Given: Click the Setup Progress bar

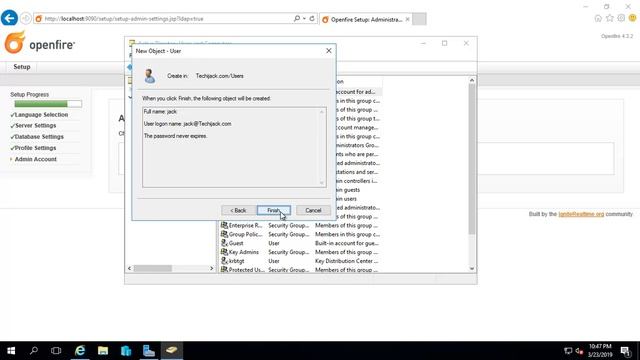Looking at the screenshot, I should click(48, 104).
